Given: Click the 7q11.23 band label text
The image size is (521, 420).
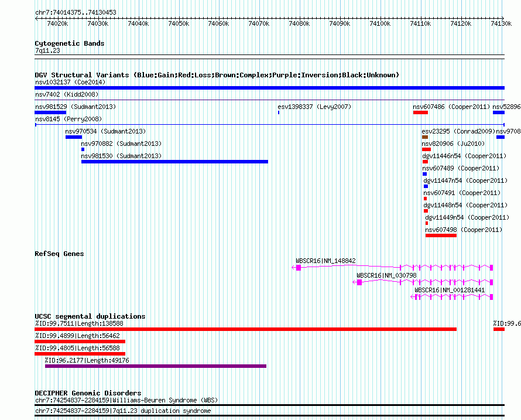Looking at the screenshot, I should pos(47,50).
